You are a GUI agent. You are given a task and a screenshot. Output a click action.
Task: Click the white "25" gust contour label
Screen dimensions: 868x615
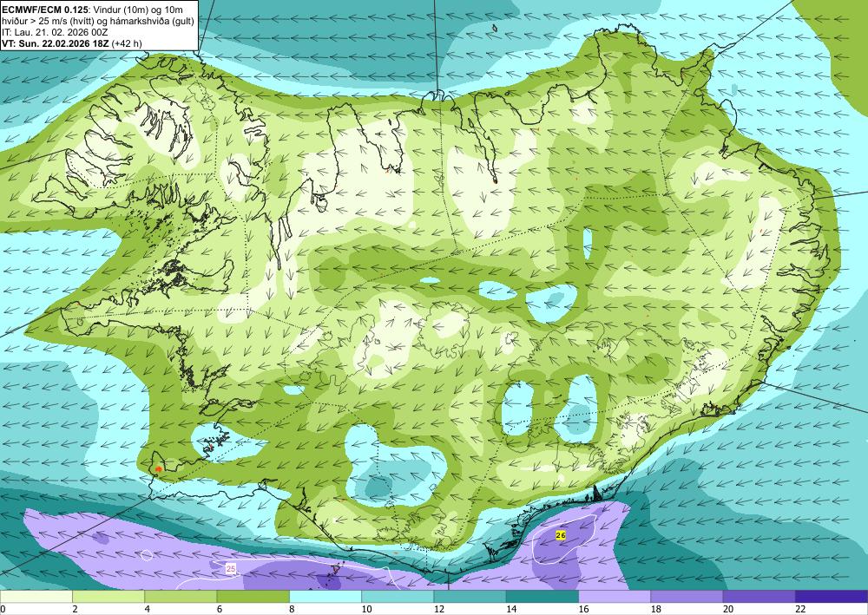point(231,568)
